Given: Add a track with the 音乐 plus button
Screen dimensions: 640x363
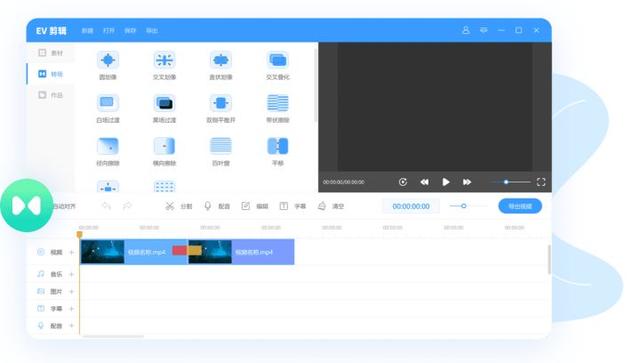Looking at the screenshot, I should (x=71, y=274).
